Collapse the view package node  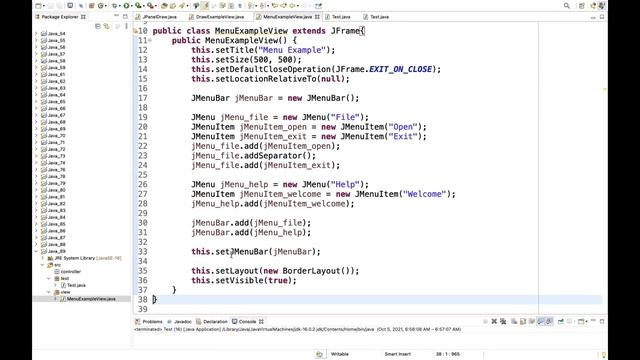point(49,292)
